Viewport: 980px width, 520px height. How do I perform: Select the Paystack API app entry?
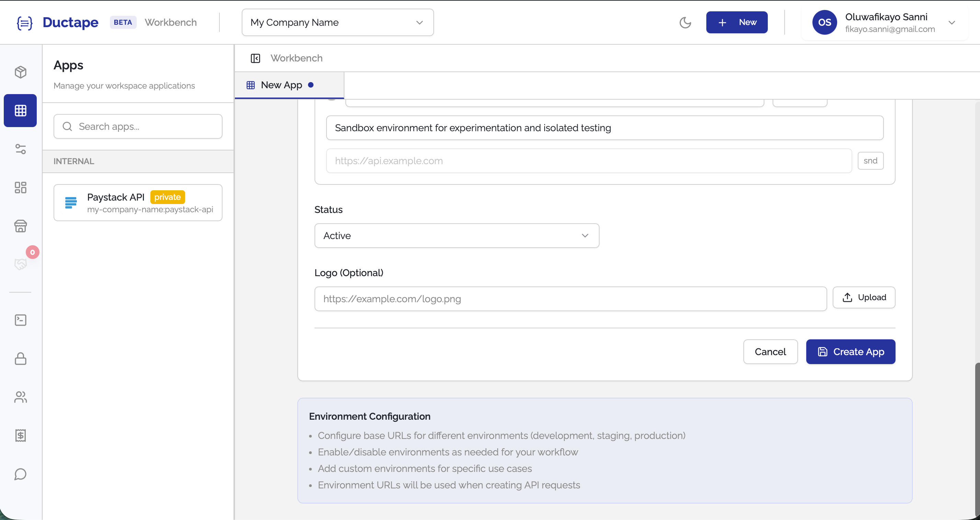point(138,202)
